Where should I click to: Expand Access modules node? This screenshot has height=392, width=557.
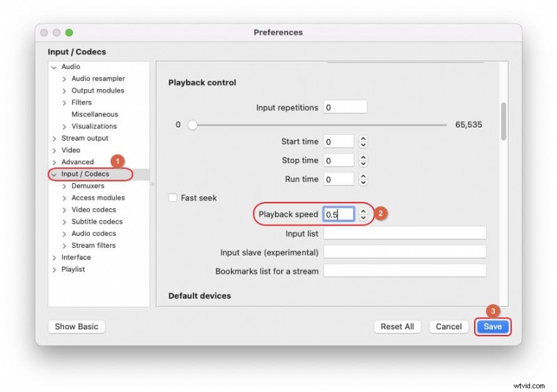click(64, 198)
